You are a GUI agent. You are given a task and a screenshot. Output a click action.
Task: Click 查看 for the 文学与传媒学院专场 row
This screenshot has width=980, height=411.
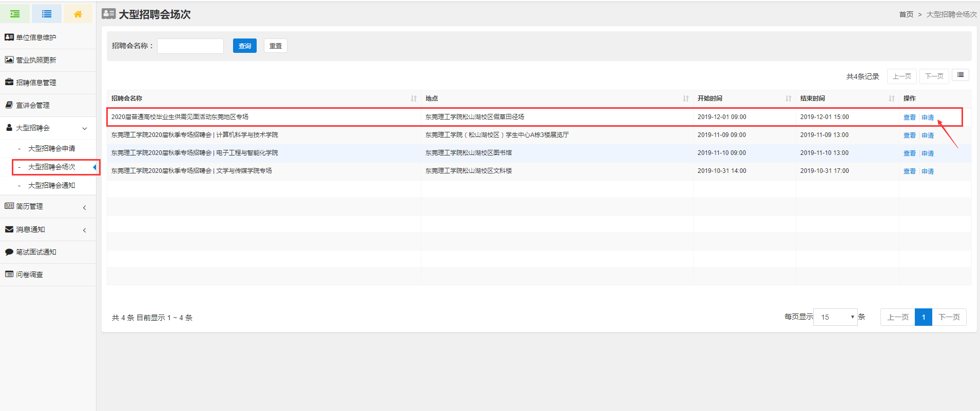(x=909, y=171)
